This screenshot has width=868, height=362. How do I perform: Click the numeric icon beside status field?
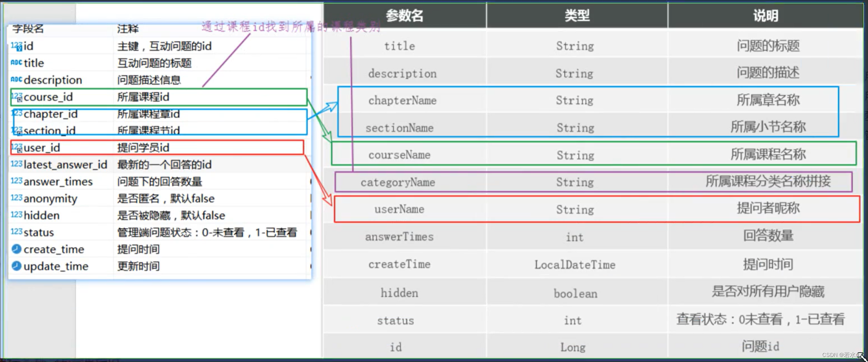tap(16, 232)
